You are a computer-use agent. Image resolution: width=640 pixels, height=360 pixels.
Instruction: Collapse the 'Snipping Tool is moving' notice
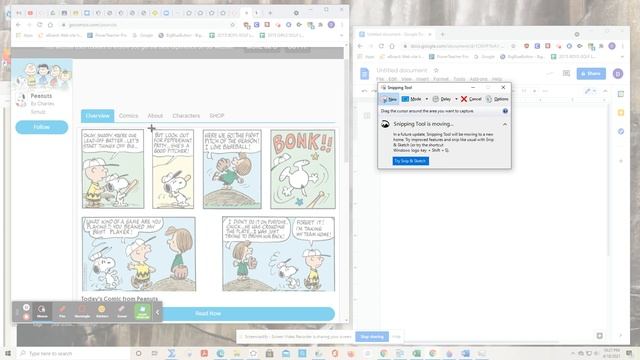click(505, 124)
